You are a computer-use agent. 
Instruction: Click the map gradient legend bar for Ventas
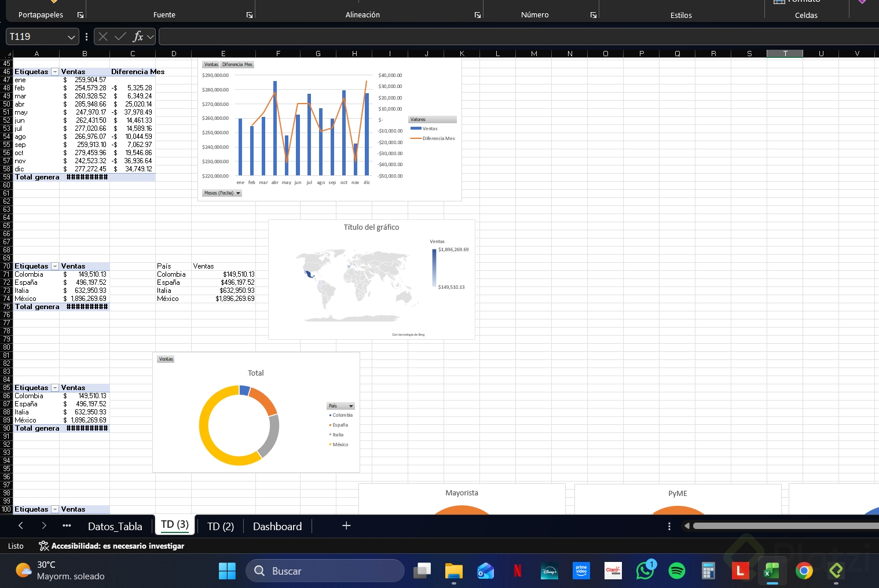click(x=434, y=268)
